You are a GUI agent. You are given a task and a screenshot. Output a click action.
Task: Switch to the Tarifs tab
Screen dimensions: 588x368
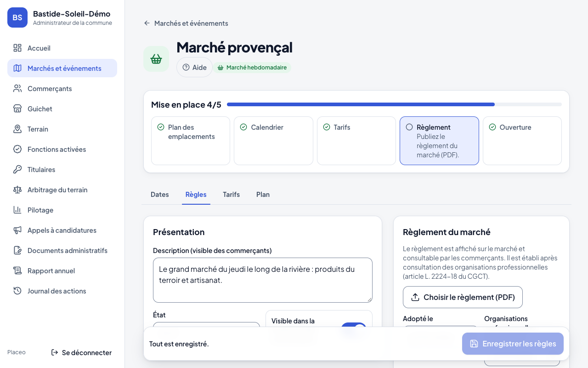[231, 195]
